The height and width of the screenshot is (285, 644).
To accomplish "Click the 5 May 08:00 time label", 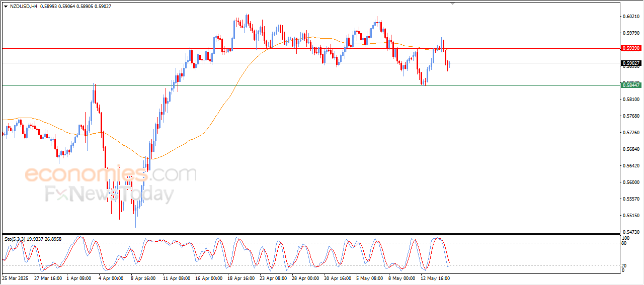I will point(370,277).
